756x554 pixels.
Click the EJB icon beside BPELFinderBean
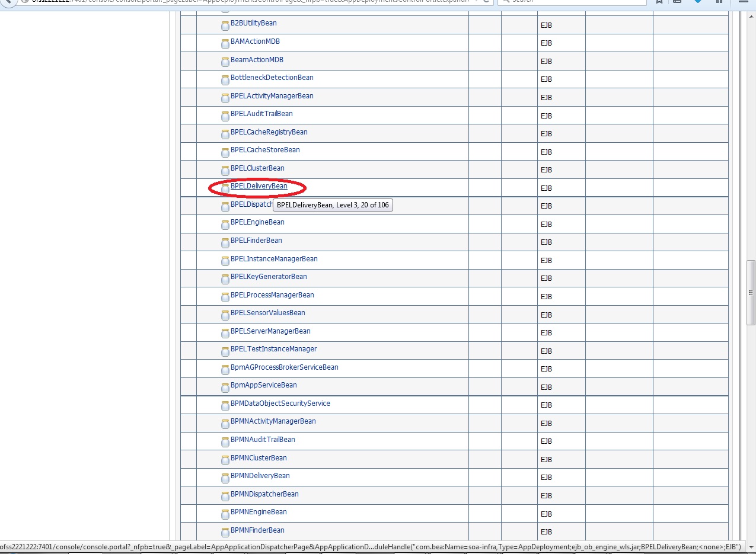225,243
